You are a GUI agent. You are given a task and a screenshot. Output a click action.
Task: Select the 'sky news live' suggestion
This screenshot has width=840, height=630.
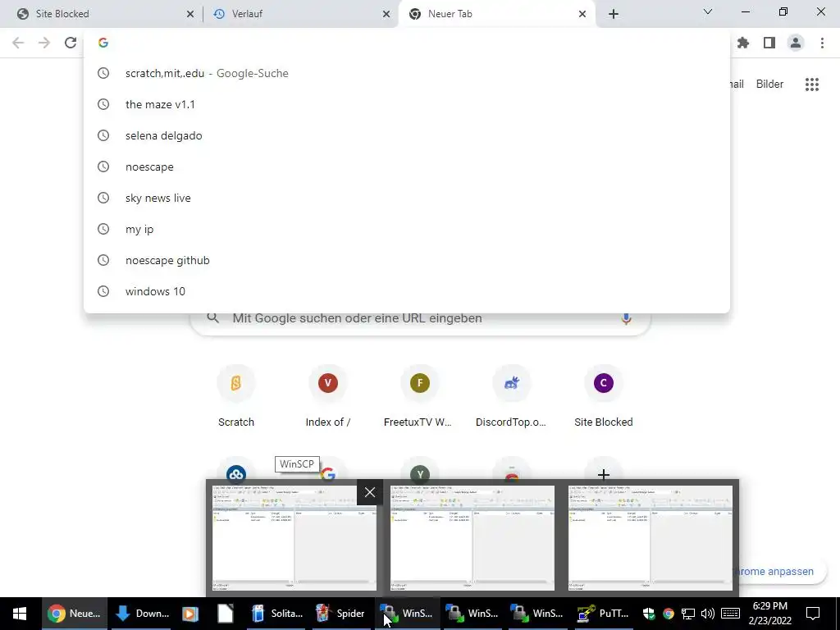(x=407, y=198)
